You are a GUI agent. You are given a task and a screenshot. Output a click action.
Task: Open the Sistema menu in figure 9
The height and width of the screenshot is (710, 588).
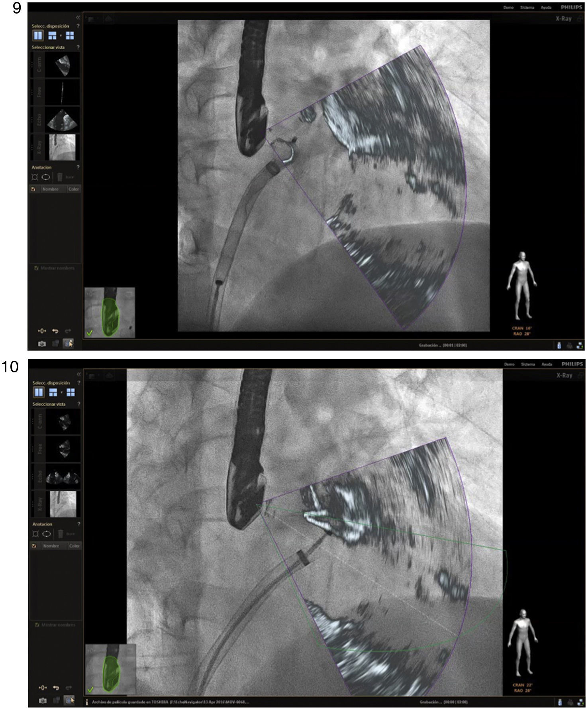tap(527, 8)
